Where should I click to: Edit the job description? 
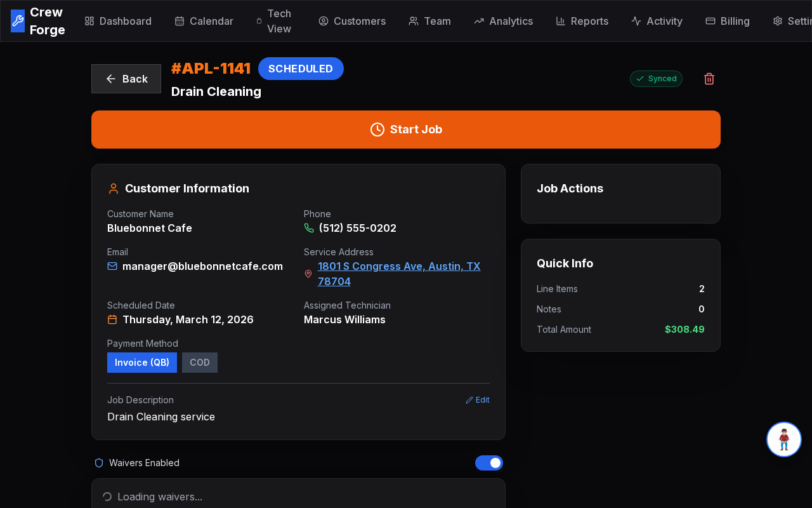click(x=478, y=400)
